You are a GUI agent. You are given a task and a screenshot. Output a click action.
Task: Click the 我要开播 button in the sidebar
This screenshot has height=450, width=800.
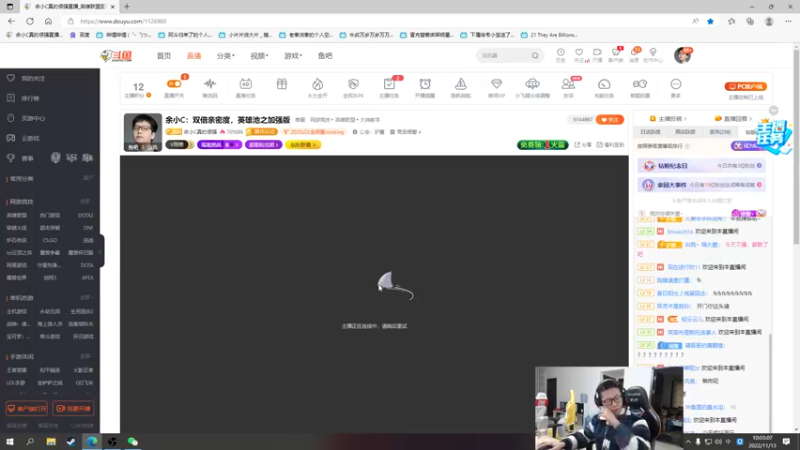coord(73,409)
